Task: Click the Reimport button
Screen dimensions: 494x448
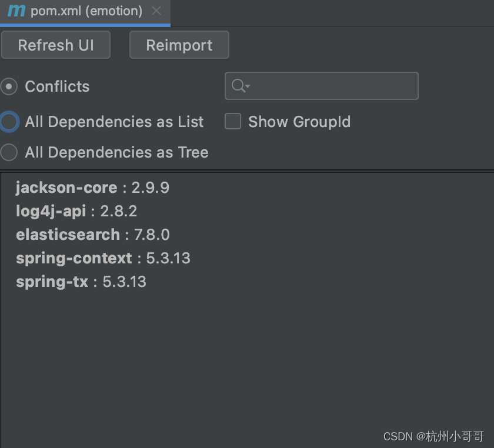Action: pos(179,45)
